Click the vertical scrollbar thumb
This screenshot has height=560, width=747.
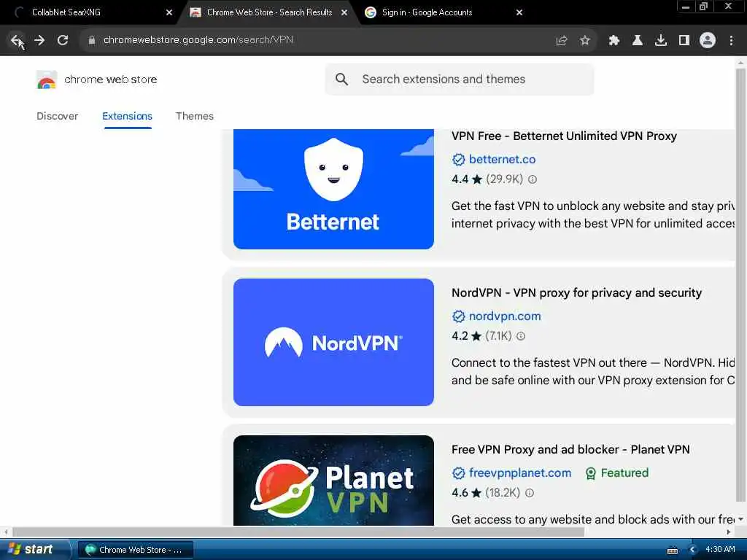coord(740,284)
